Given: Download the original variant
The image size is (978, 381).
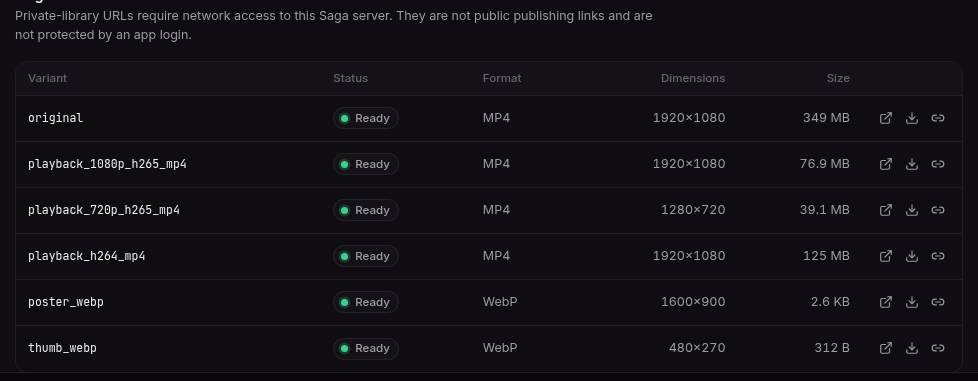Looking at the screenshot, I should click(x=912, y=118).
